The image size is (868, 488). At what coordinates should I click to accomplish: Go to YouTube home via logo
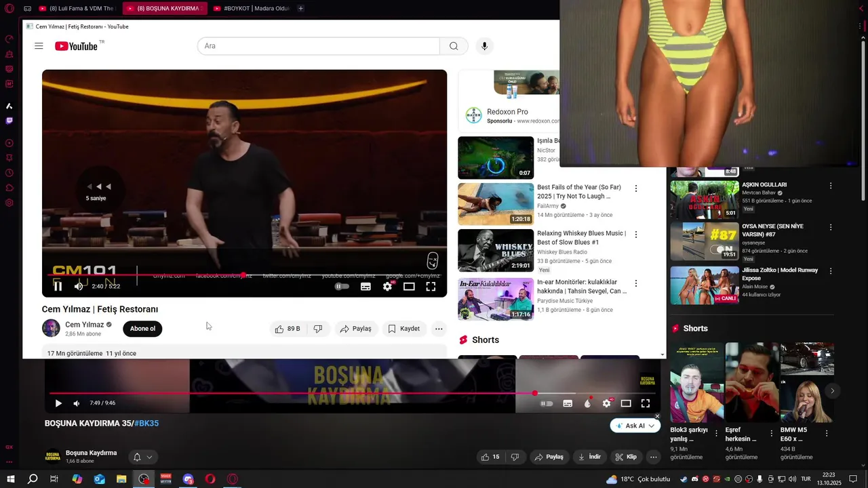click(x=77, y=46)
